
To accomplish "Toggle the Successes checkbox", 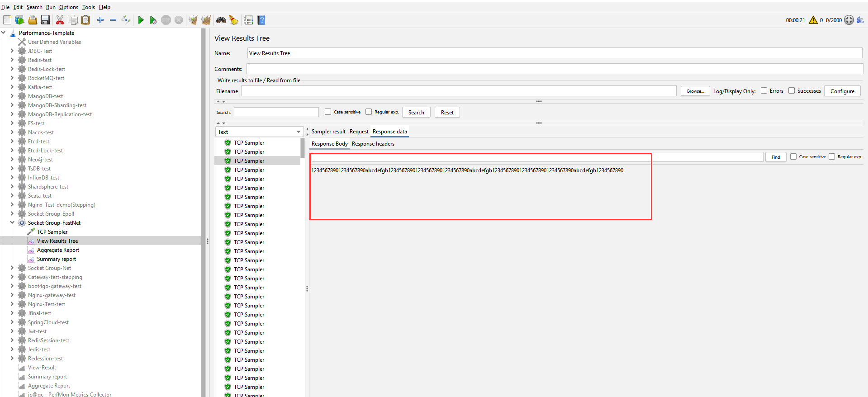I will 792,90.
